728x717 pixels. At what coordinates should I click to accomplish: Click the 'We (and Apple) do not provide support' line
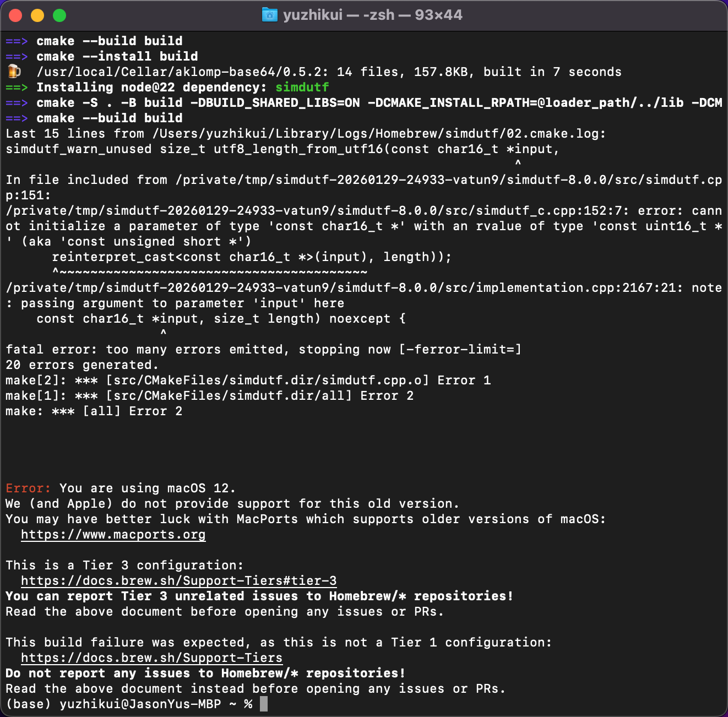click(233, 504)
